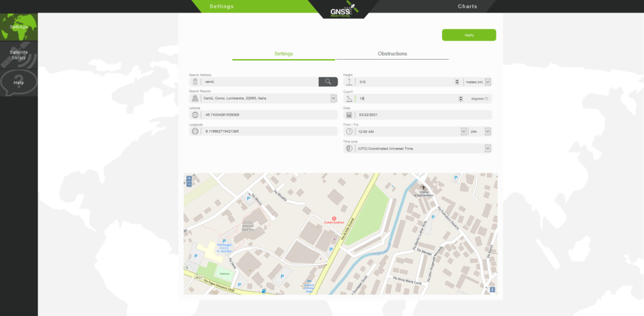
Task: Open the 24h duration dropdown
Action: tap(487, 131)
